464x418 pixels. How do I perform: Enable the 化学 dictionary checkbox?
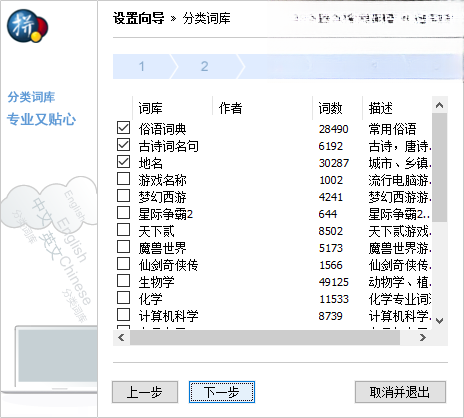click(x=123, y=298)
